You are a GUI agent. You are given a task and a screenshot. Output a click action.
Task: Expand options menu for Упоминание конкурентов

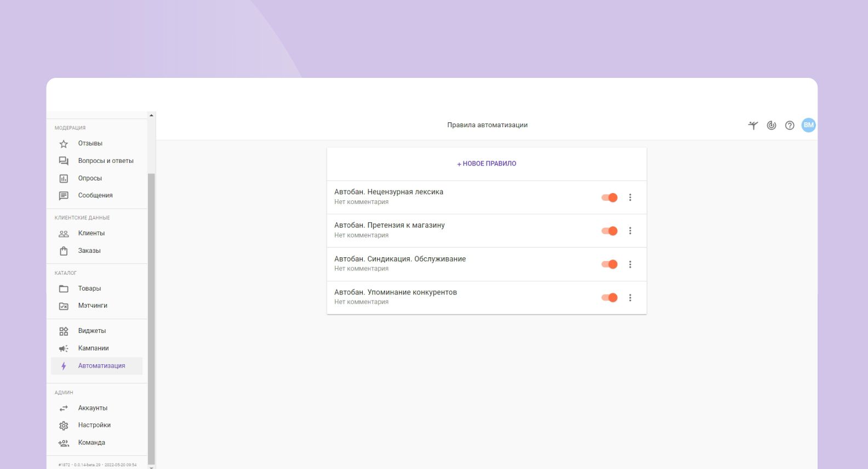[630, 298]
